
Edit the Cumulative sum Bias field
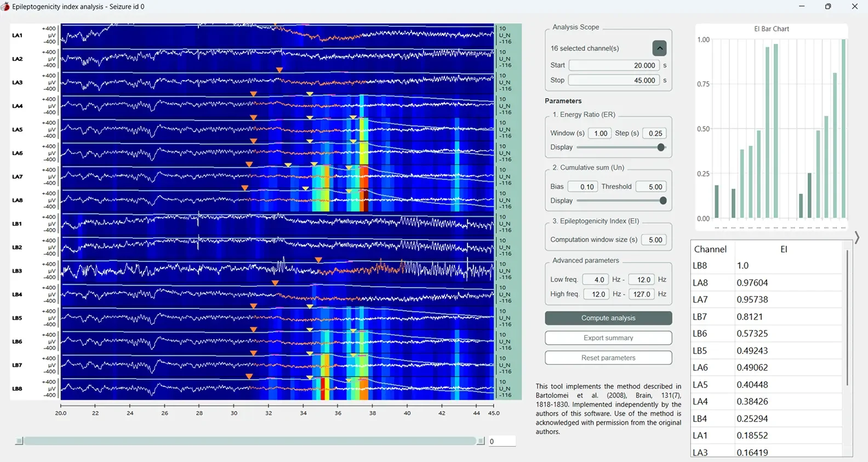(x=583, y=186)
